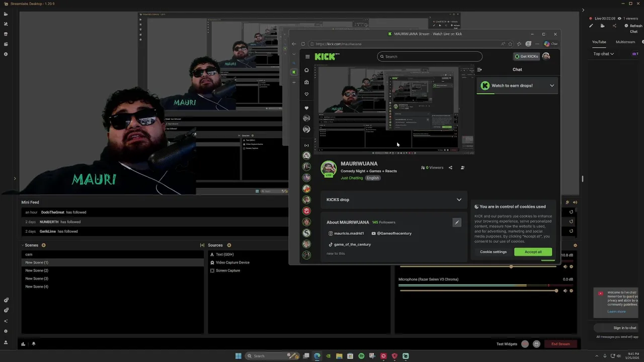The height and width of the screenshot is (362, 644).
Task: Open the Kick hamburger menu
Action: tap(307, 56)
